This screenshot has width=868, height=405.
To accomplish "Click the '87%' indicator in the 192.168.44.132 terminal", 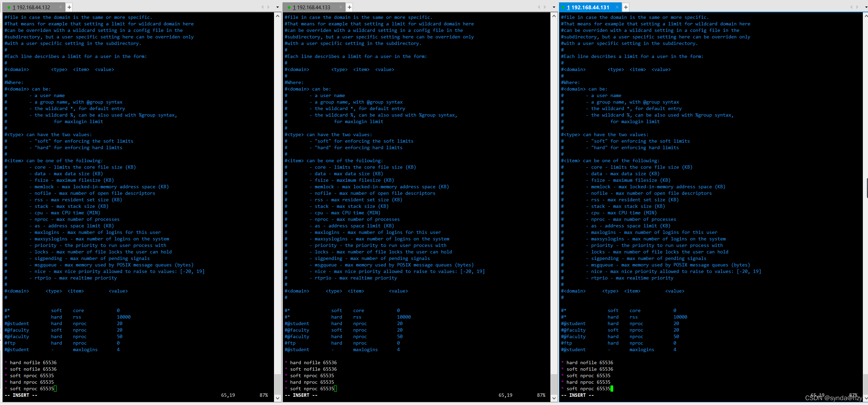I will click(264, 395).
